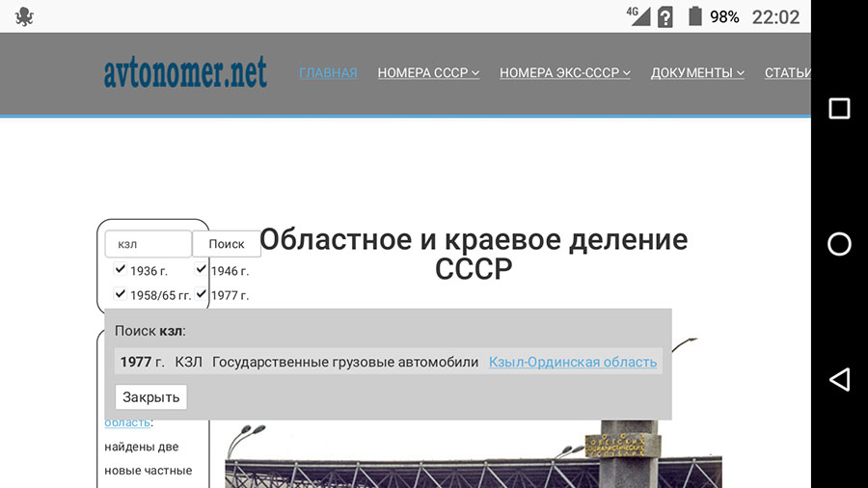Expand the НОМЕРА СССР dropdown menu
Viewport: 868px width, 488px height.
(428, 73)
